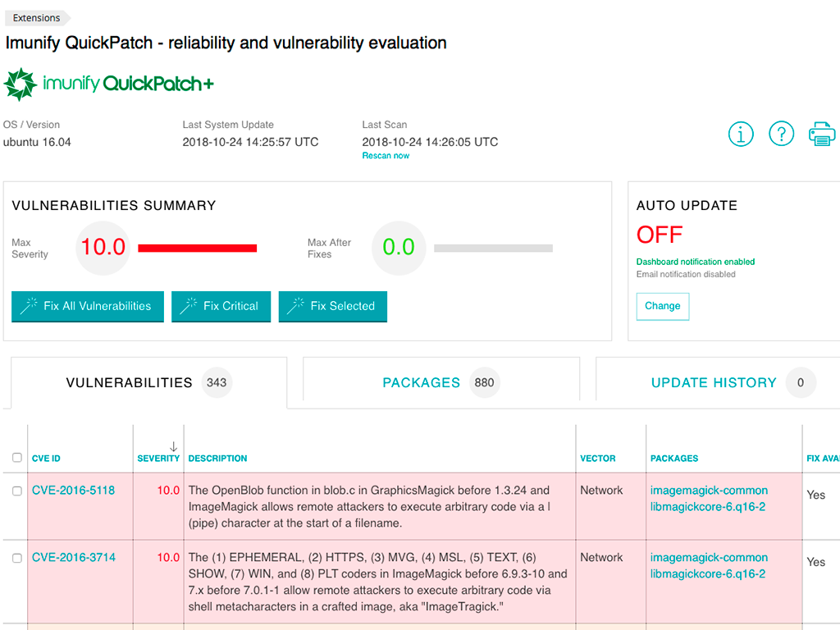Click the Rescan now link
Viewport: 840px width, 630px height.
[386, 155]
